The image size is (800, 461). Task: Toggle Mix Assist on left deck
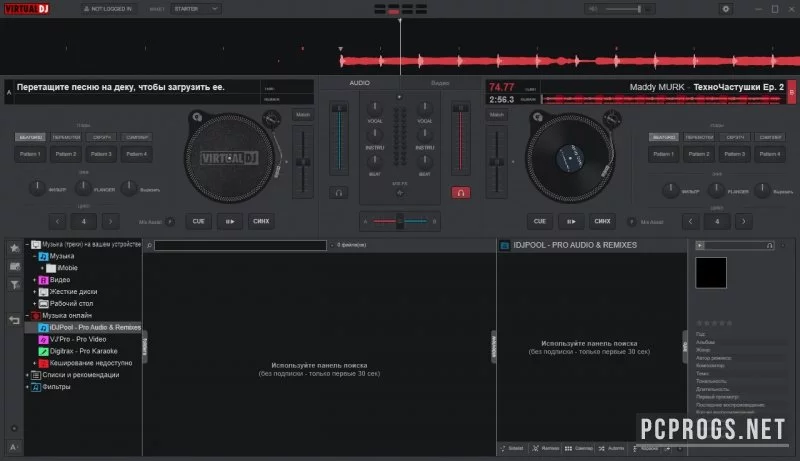tap(170, 222)
